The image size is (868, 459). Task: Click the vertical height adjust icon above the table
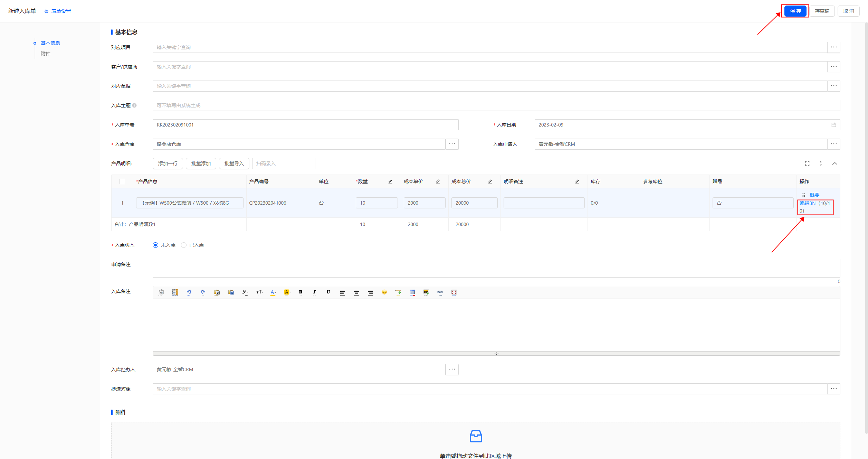(x=821, y=163)
